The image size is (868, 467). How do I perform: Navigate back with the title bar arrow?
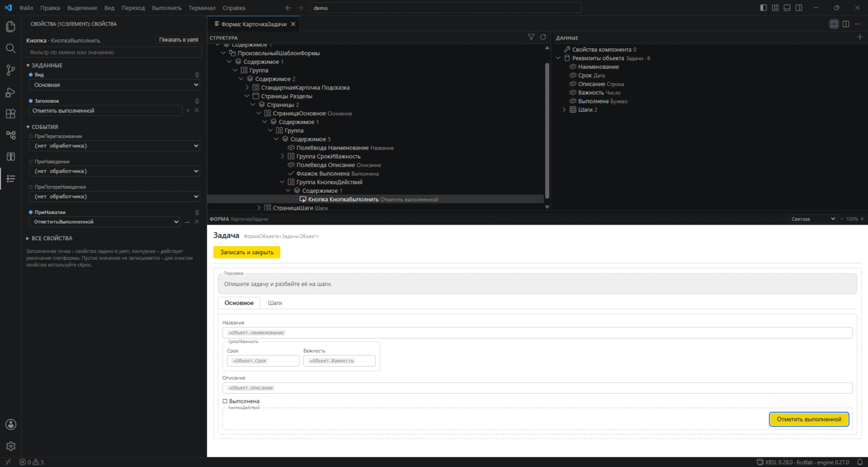pos(288,8)
